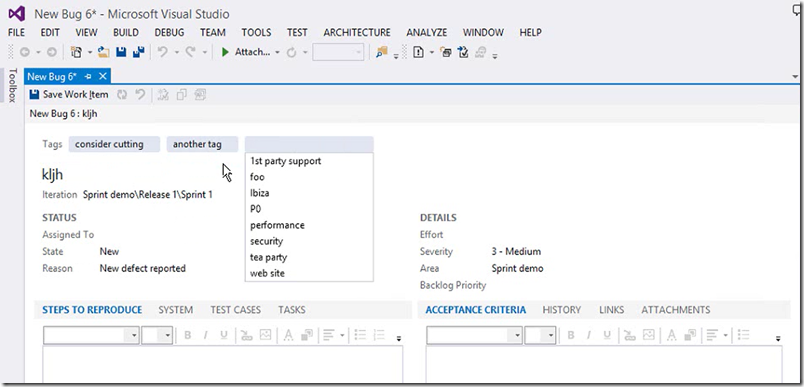Click insert image icon in Steps to Reproduce toolbar

click(x=265, y=335)
